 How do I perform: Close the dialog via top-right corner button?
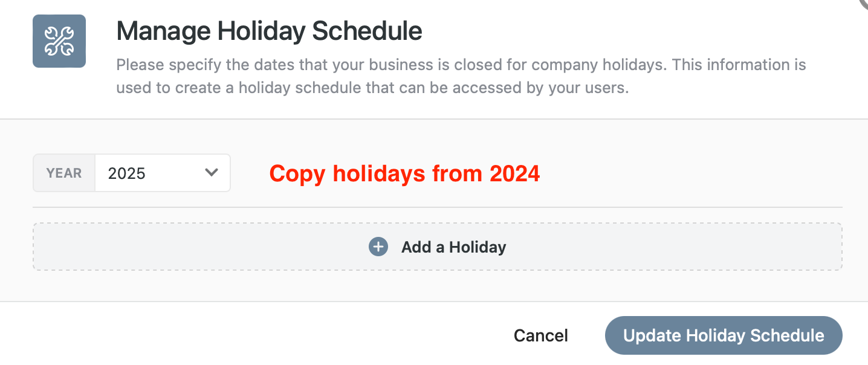point(863,3)
